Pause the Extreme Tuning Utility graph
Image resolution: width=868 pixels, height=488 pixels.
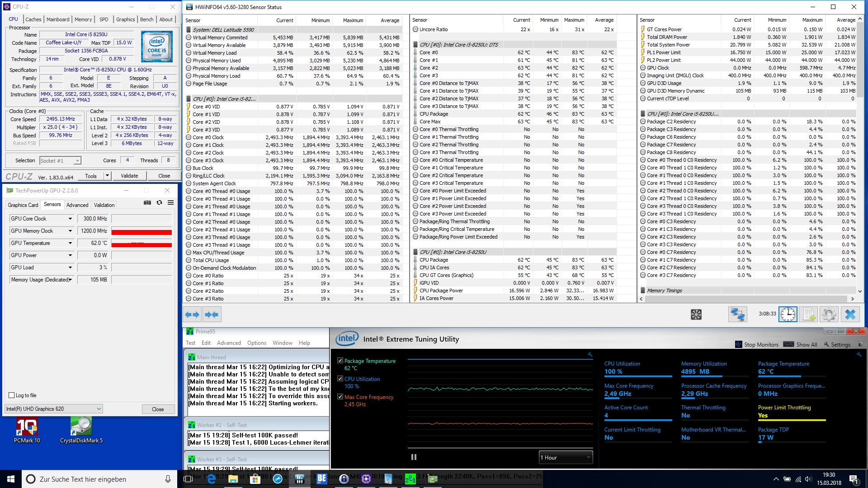pos(414,457)
